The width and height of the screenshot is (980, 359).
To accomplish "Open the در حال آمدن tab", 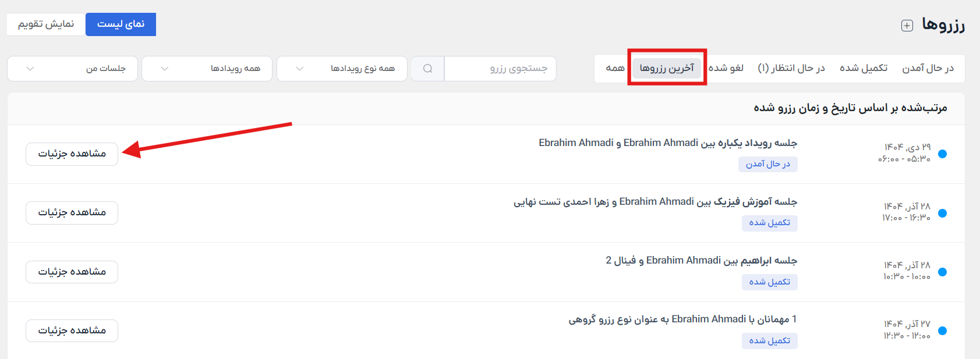I will coord(928,68).
